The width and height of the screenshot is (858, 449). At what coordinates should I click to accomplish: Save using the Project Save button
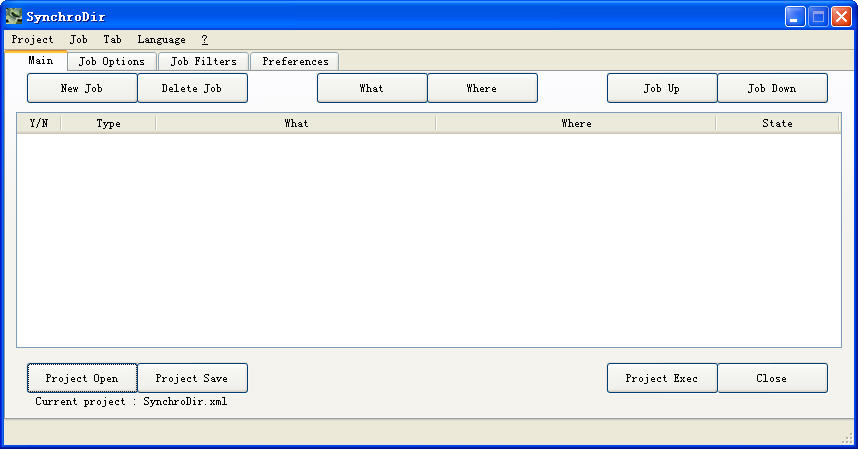click(x=192, y=378)
